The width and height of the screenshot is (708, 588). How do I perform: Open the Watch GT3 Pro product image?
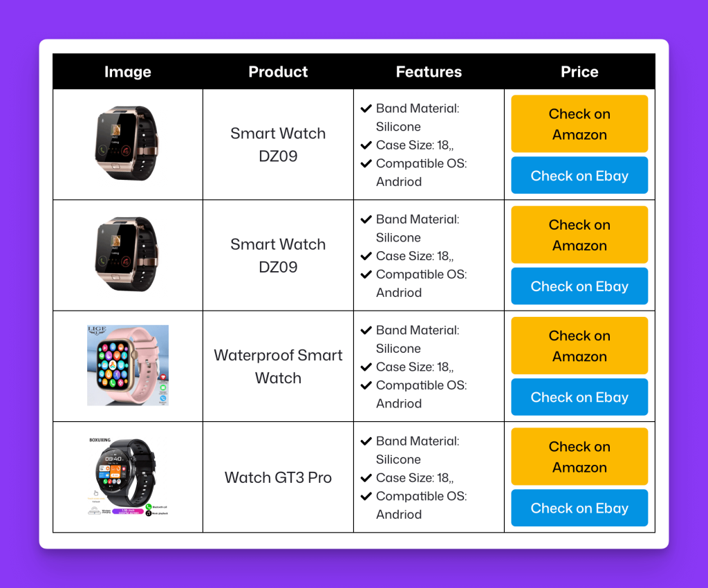tap(128, 477)
